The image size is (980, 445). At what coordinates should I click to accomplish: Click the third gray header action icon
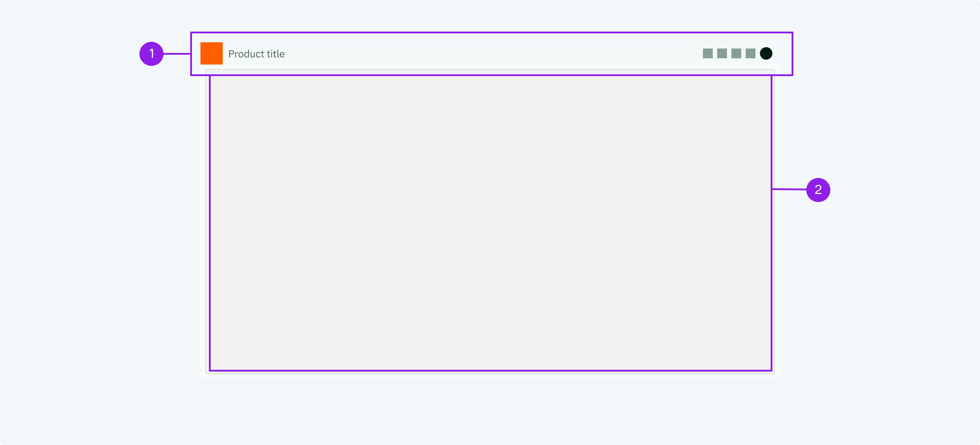736,53
